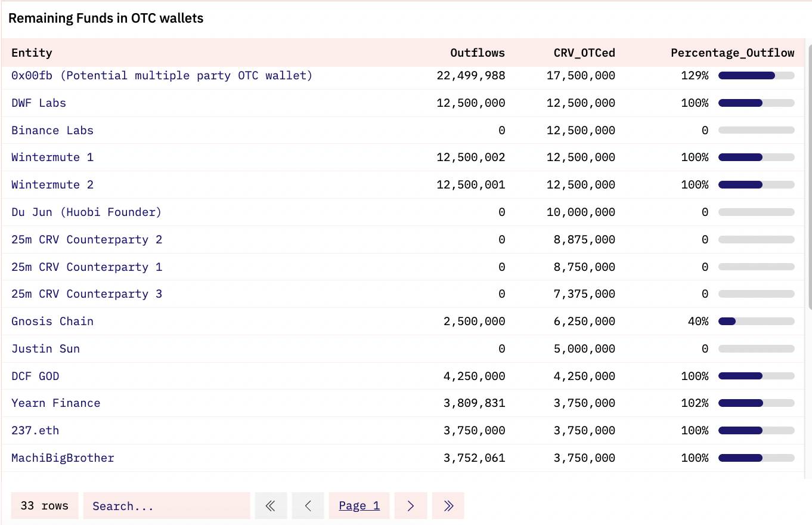Image resolution: width=812 pixels, height=525 pixels.
Task: Click Wintermute 1's 12,500,002 outflows value
Action: coord(471,157)
